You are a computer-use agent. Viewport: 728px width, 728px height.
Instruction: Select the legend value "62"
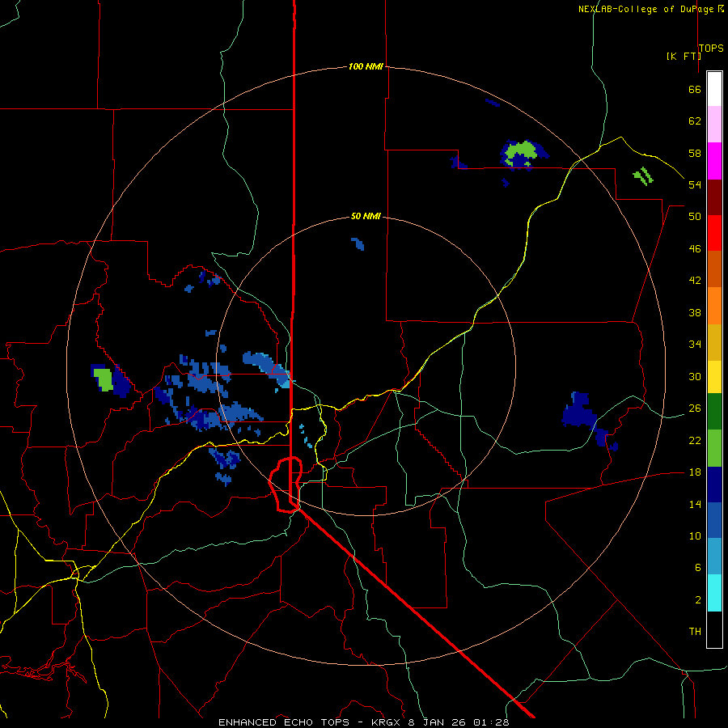(695, 121)
